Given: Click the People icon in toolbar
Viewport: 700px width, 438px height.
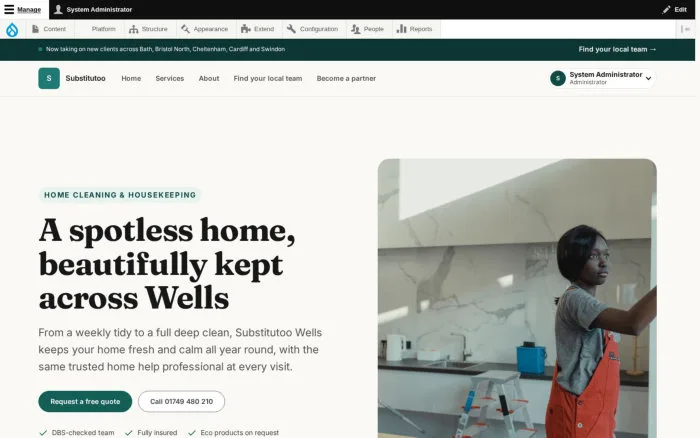Looking at the screenshot, I should [355, 29].
